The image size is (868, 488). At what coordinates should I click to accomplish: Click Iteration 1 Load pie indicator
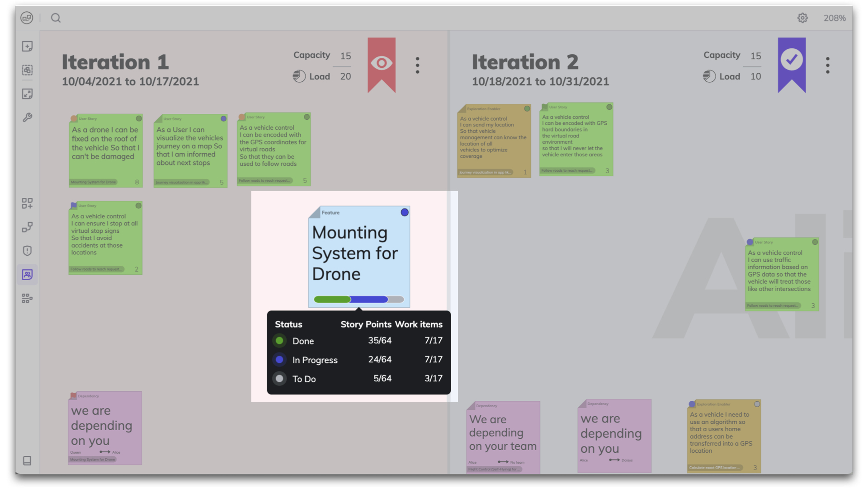[299, 76]
